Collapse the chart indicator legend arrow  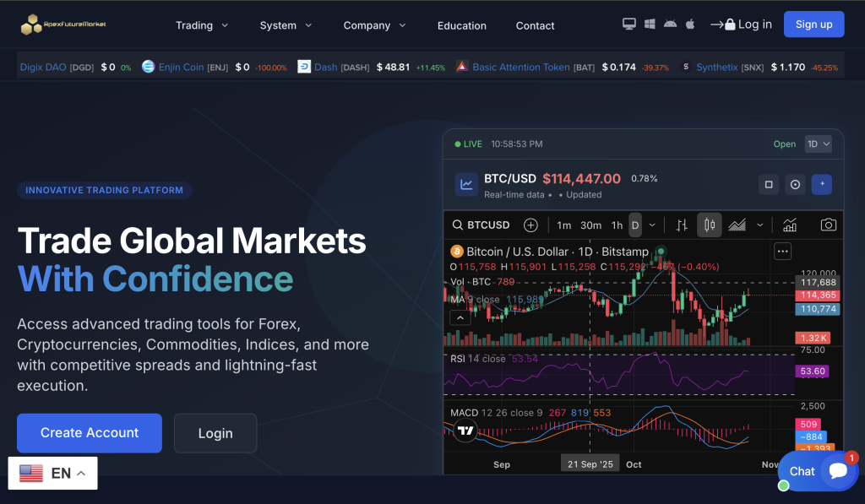pyautogui.click(x=460, y=317)
